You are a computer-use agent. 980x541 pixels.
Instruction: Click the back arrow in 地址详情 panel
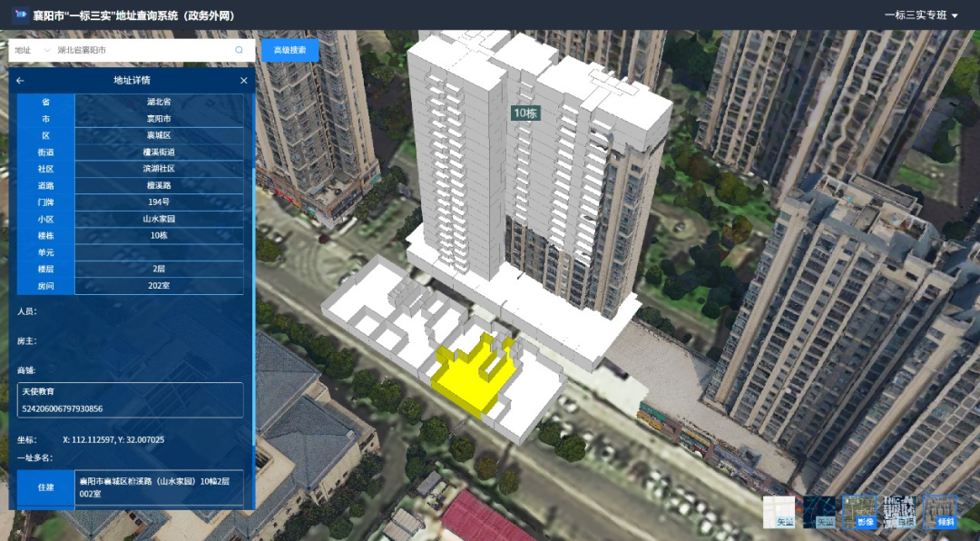20,81
